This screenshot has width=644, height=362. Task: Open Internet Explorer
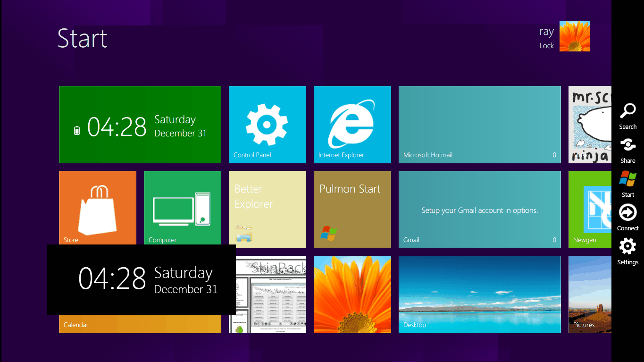click(352, 124)
